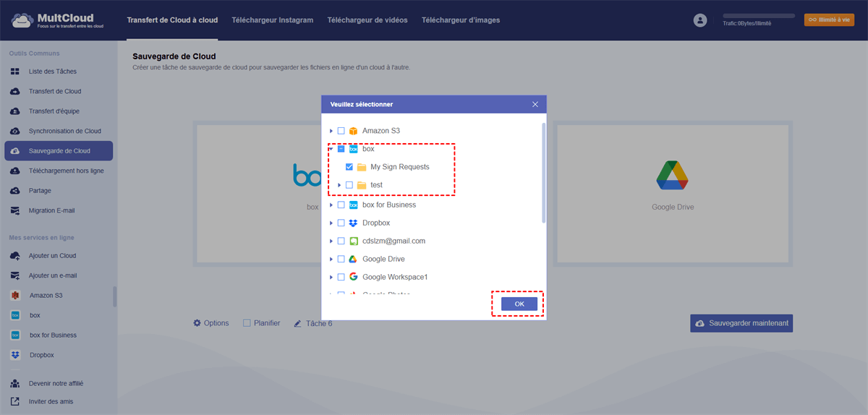This screenshot has width=868, height=415.
Task: Open Téléchargeur de vidéos tab
Action: [367, 20]
